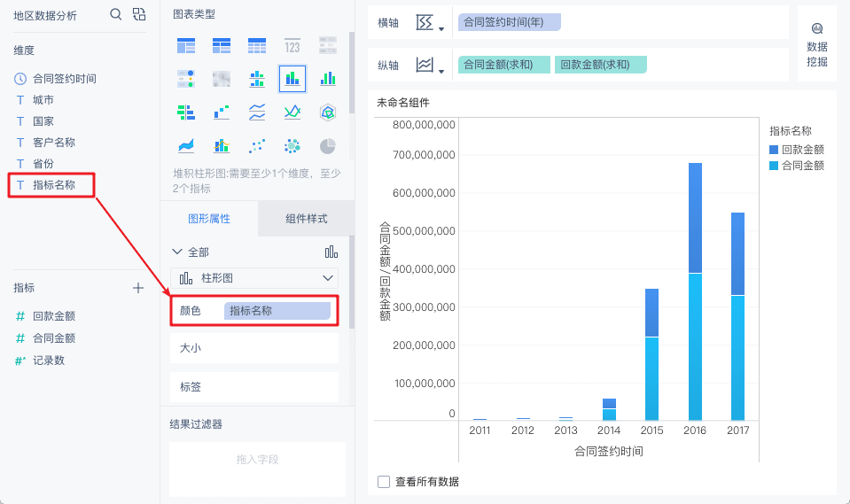Click the 合同金额 legend color swatch
The width and height of the screenshot is (850, 504).
774,166
